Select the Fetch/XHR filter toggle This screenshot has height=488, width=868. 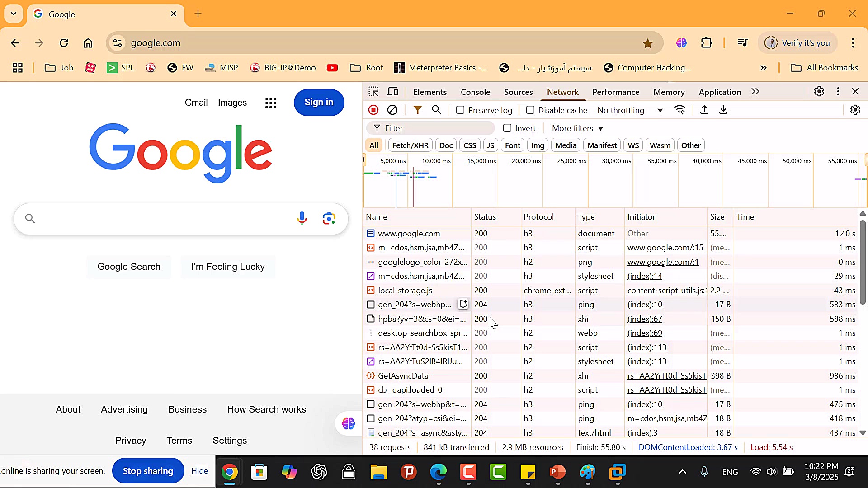pos(410,145)
